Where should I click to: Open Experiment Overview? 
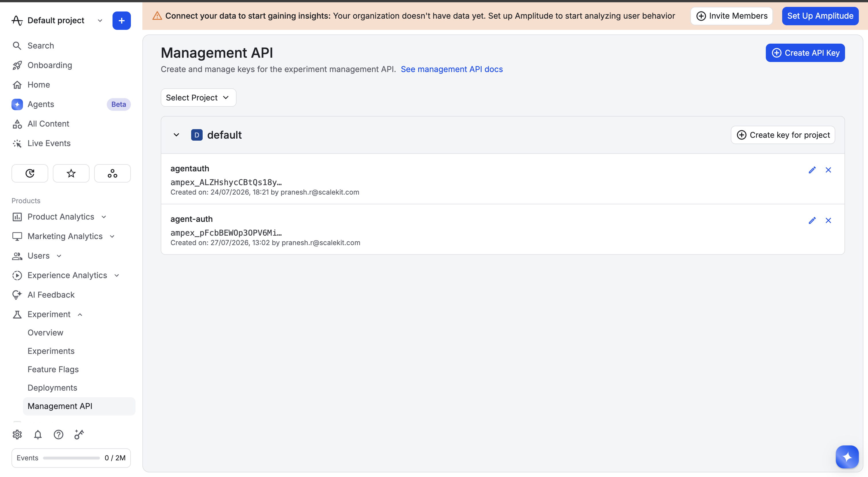tap(45, 332)
